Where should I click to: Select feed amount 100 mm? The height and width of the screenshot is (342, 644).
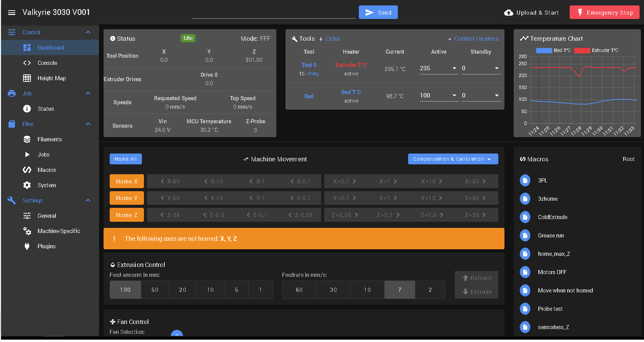[x=125, y=290]
